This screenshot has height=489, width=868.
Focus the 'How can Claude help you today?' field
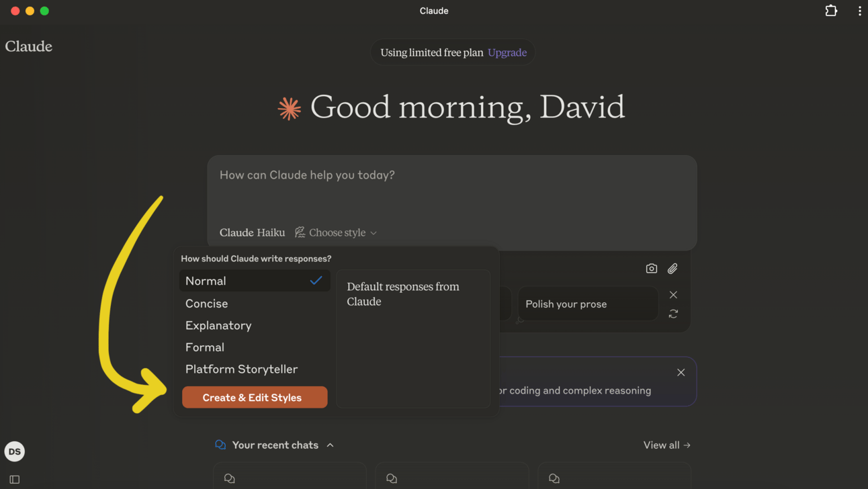point(451,175)
